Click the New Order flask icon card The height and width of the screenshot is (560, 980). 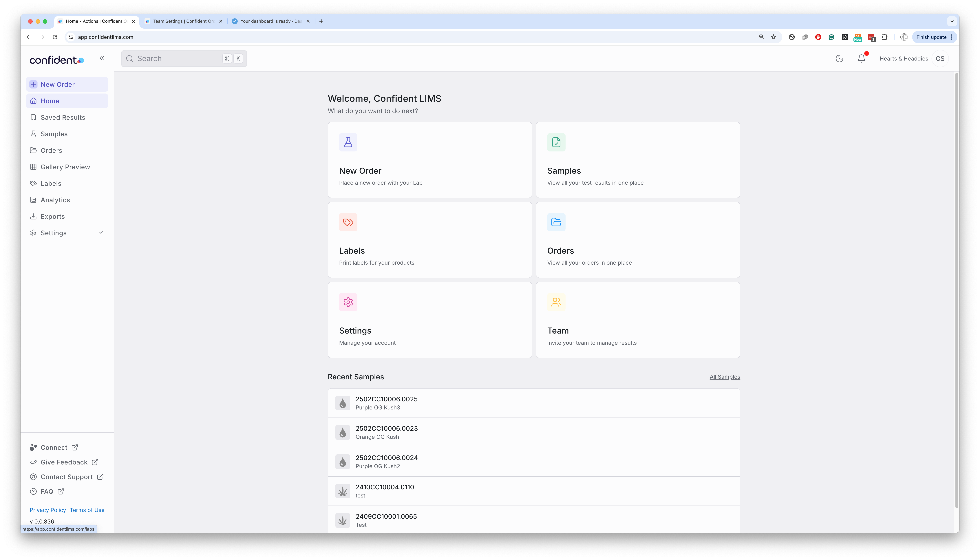(x=348, y=142)
